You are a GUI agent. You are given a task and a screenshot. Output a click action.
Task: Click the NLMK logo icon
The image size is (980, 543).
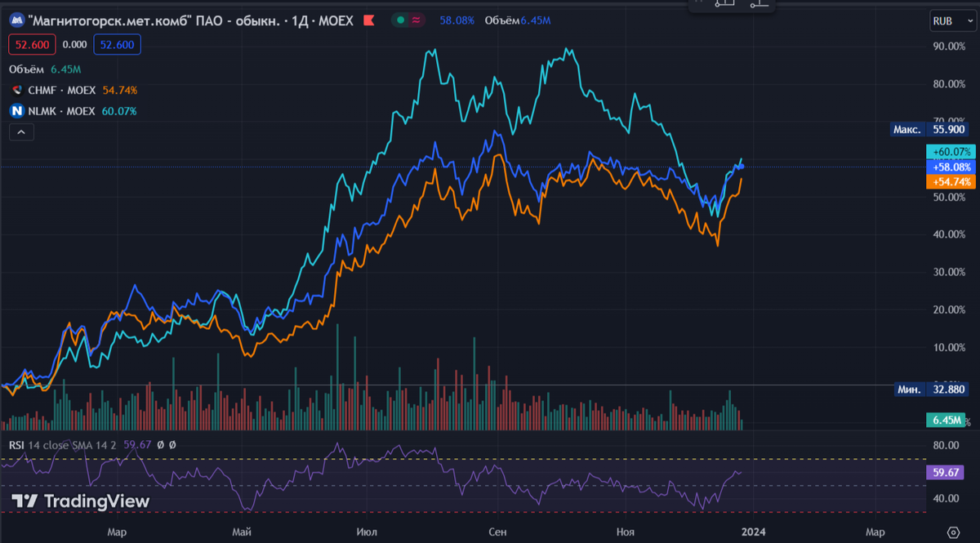[x=16, y=111]
